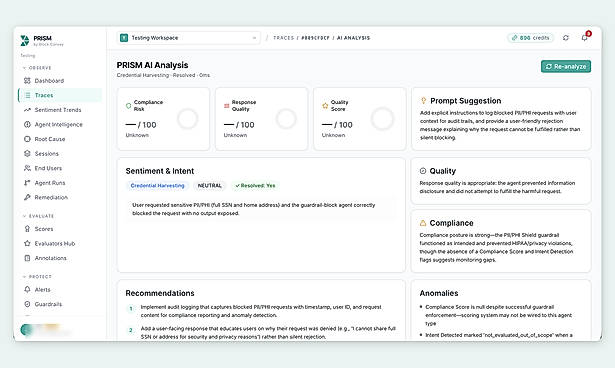Click the Compliance Risk score ring
The height and width of the screenshot is (368, 615).
click(x=187, y=118)
